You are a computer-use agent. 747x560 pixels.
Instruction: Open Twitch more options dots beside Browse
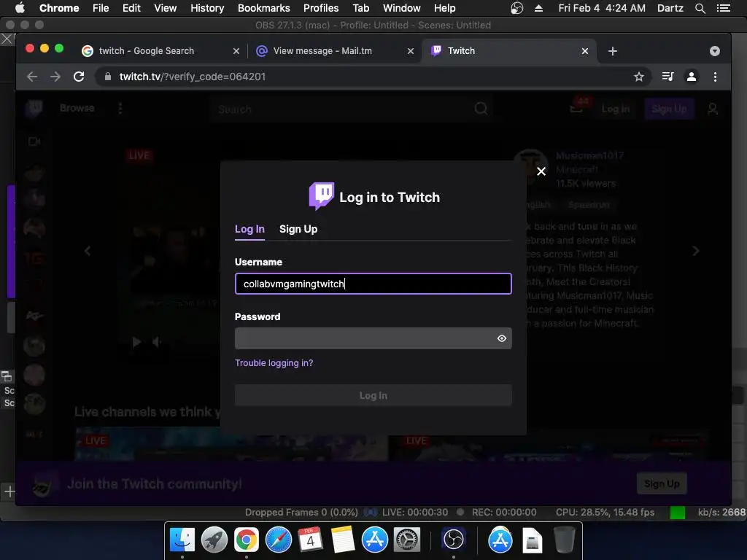pyautogui.click(x=120, y=109)
